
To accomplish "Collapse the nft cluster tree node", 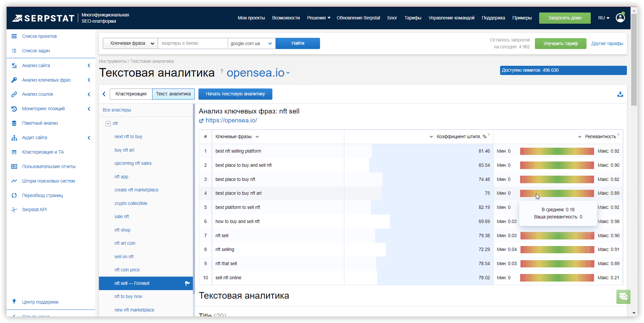I will [x=108, y=124].
